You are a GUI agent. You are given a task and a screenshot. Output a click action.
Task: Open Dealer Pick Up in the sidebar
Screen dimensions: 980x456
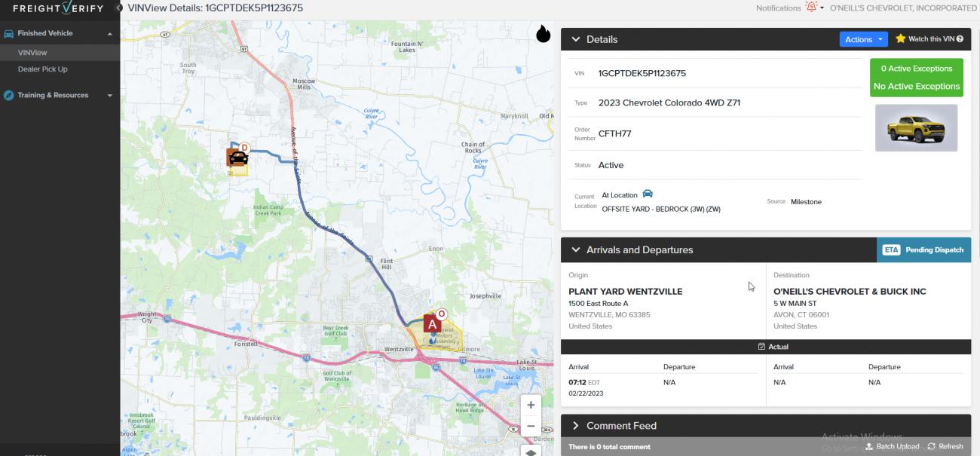pos(43,69)
